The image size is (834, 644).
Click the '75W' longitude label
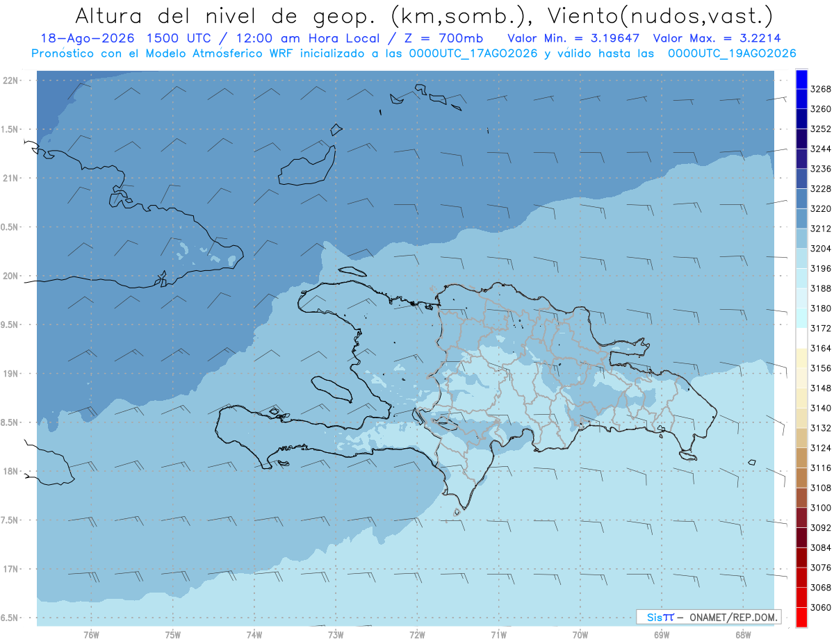coord(173,634)
